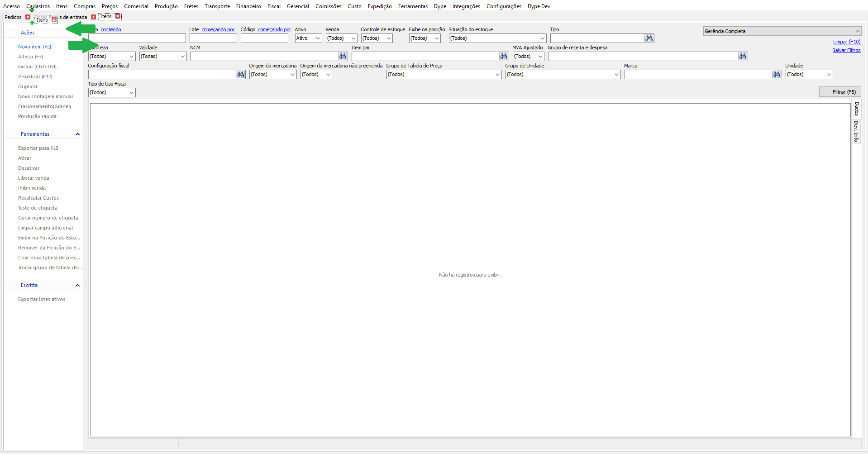Click the Duplicar action
The image size is (868, 454).
point(28,86)
